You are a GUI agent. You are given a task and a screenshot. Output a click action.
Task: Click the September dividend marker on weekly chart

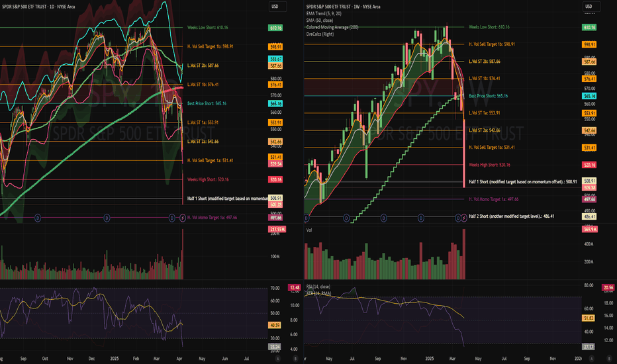coord(384,218)
